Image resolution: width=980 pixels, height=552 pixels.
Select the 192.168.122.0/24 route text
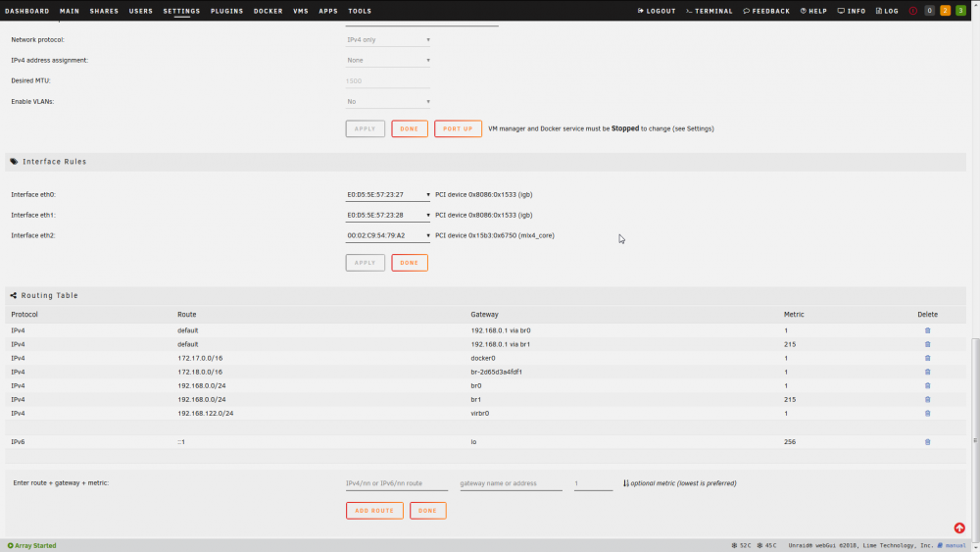click(205, 413)
